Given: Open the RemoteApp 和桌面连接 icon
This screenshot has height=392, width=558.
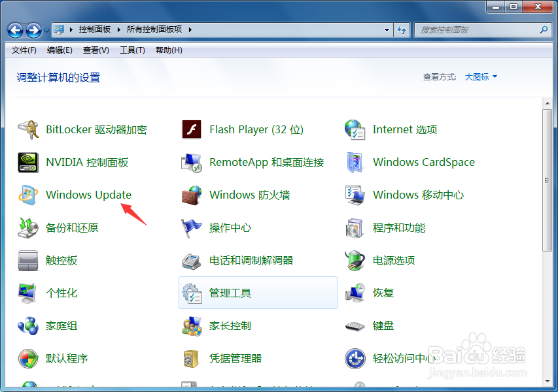Looking at the screenshot, I should (192, 163).
